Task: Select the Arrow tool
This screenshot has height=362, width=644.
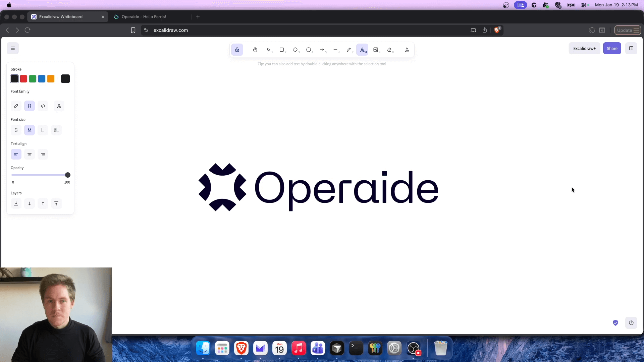Action: (322, 50)
